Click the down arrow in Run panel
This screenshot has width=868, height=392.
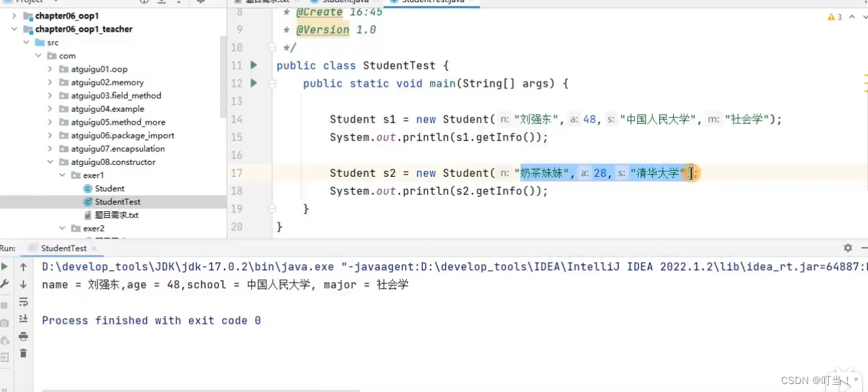click(23, 284)
